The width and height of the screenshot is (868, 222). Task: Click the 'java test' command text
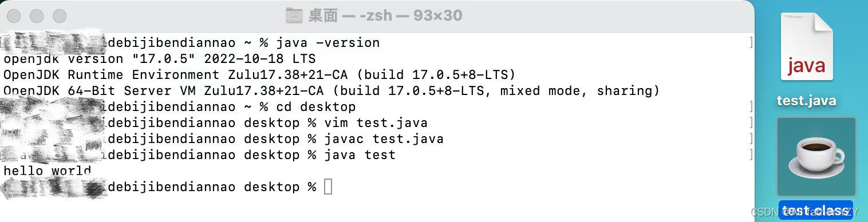tap(360, 155)
